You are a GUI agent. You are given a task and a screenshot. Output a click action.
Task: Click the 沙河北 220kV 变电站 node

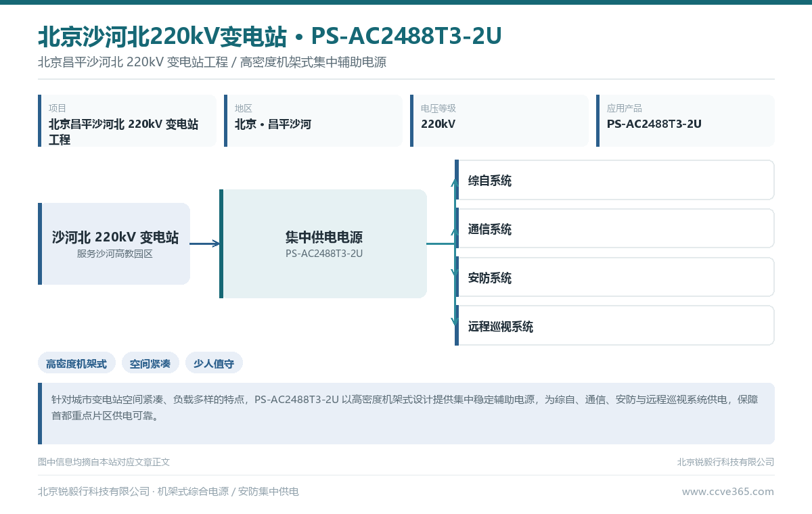click(114, 243)
